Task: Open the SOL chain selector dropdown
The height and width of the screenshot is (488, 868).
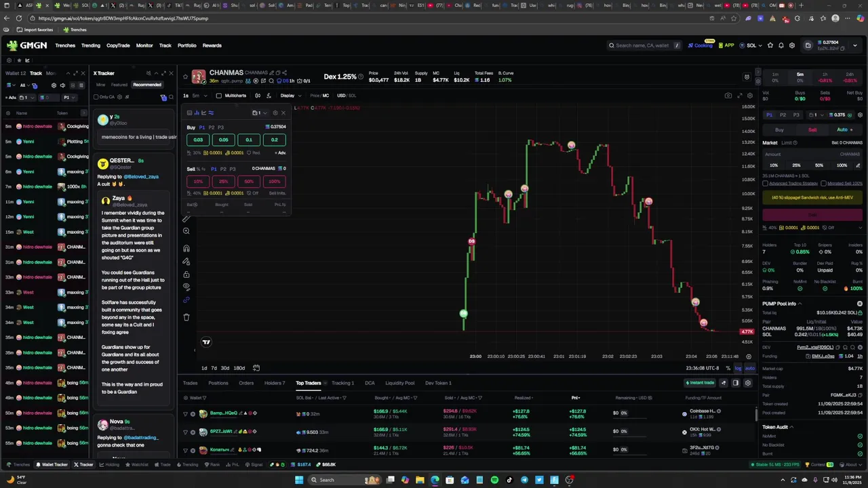Action: [x=752, y=45]
